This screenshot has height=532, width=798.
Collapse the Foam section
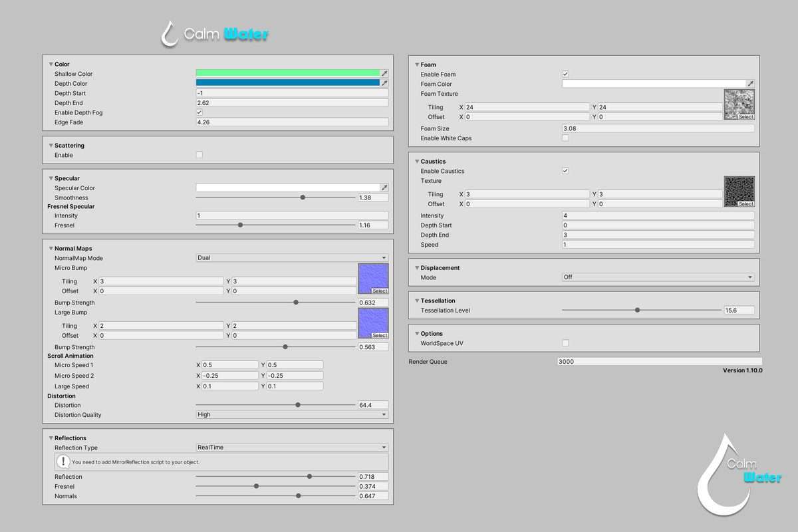[x=417, y=65]
